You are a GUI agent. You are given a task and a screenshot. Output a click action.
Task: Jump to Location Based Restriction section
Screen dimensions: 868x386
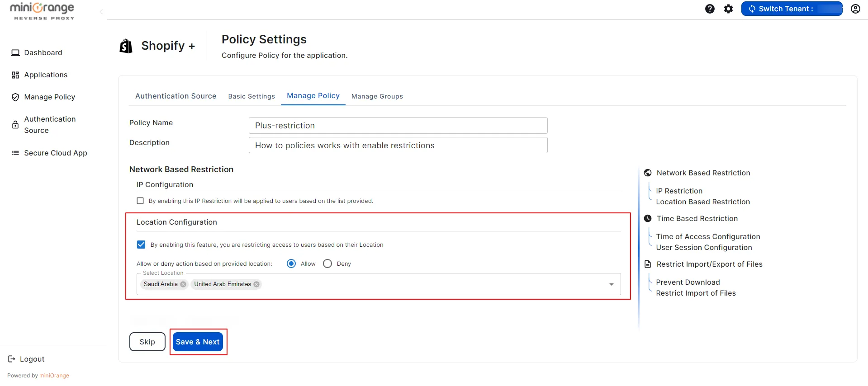coord(703,202)
